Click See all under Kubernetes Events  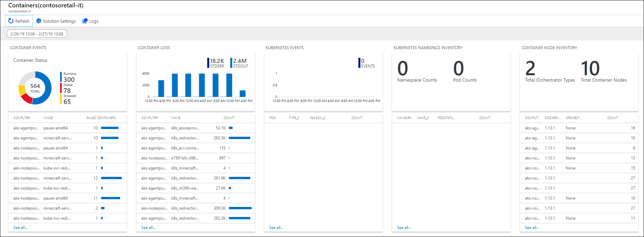coord(276,228)
